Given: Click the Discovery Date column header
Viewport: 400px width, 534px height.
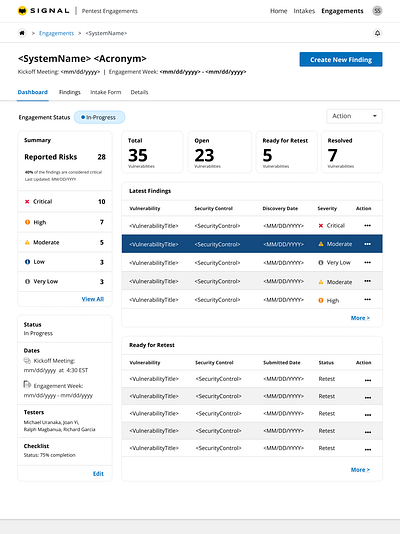Looking at the screenshot, I should (x=280, y=208).
